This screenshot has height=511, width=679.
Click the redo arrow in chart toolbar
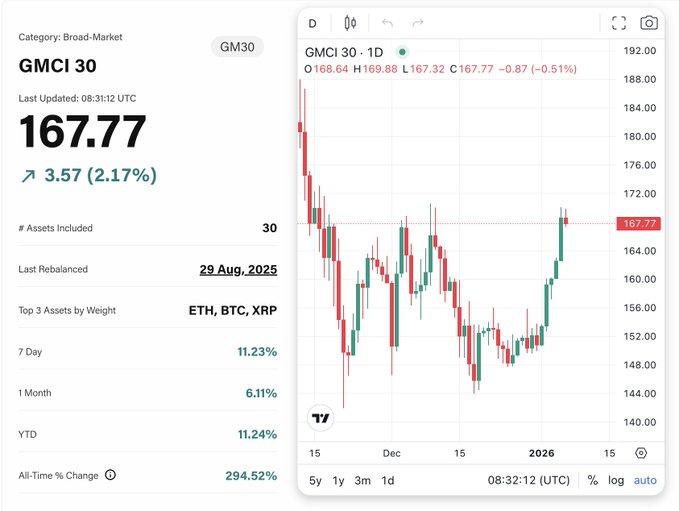tap(418, 23)
